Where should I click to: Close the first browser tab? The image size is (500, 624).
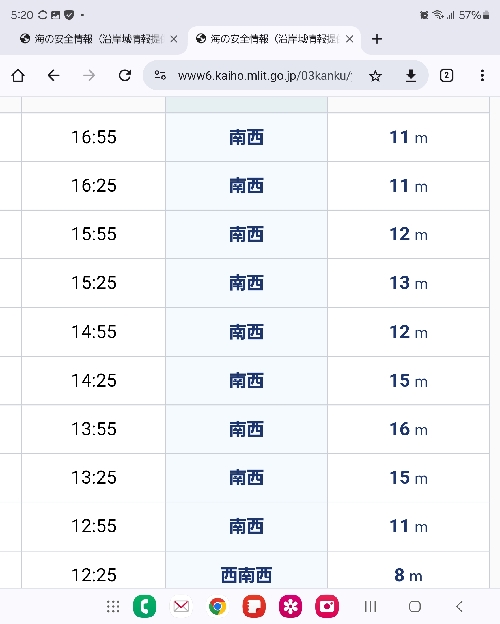coord(174,39)
